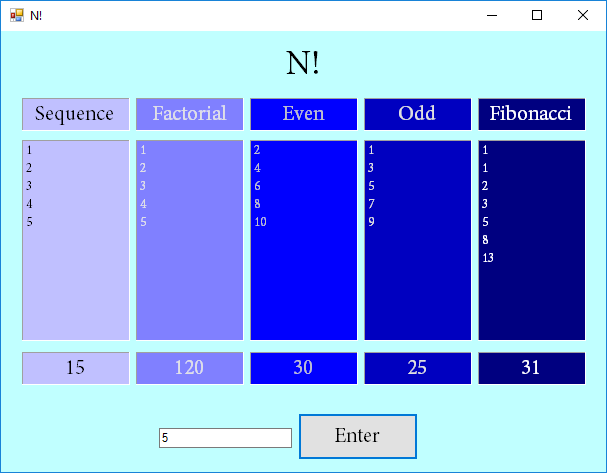
Task: Click the Sequence total showing 15
Action: click(x=75, y=368)
